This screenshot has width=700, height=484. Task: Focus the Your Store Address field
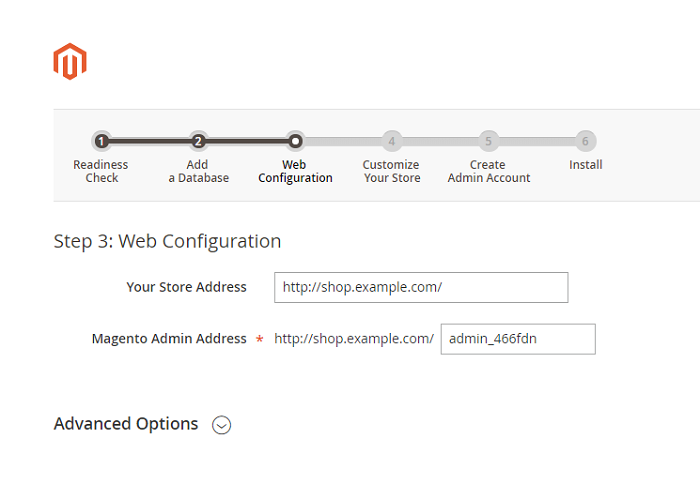tap(421, 288)
